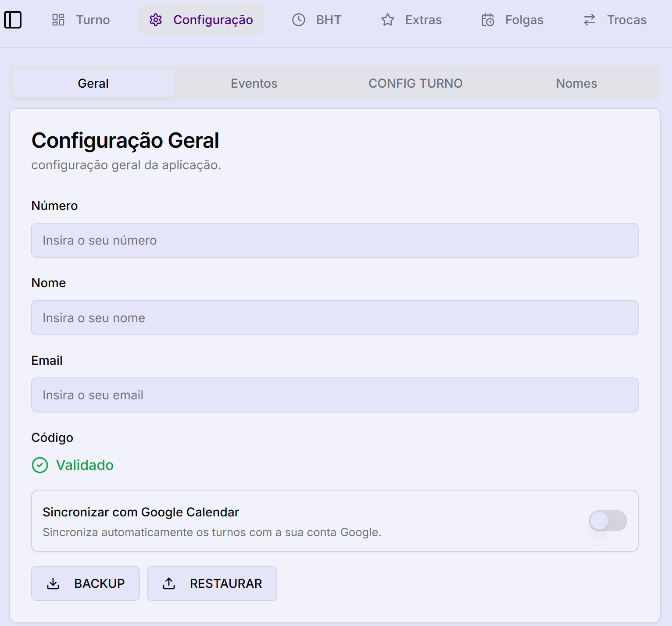The image size is (672, 626).
Task: Click into the Nome input field
Action: click(335, 318)
